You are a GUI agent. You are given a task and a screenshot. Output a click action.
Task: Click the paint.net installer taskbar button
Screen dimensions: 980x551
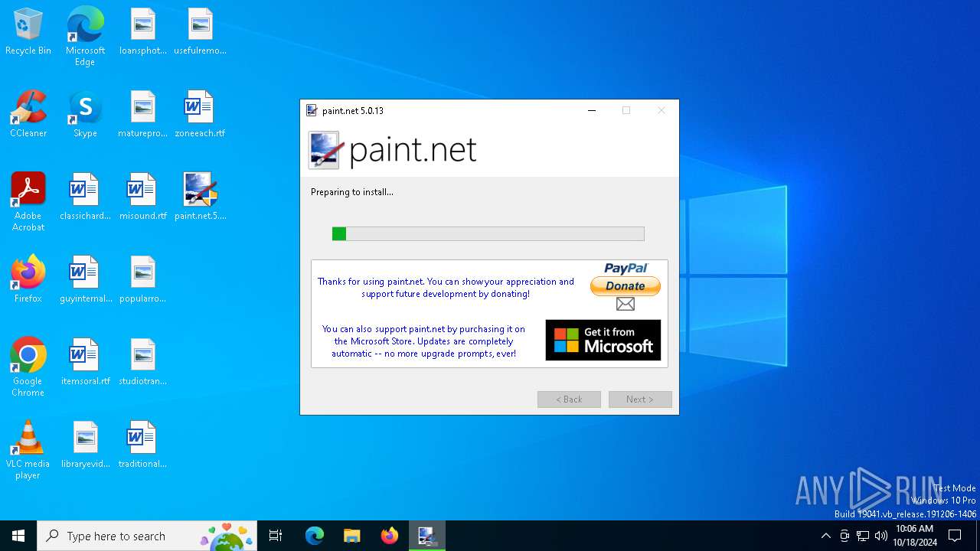[x=426, y=536]
